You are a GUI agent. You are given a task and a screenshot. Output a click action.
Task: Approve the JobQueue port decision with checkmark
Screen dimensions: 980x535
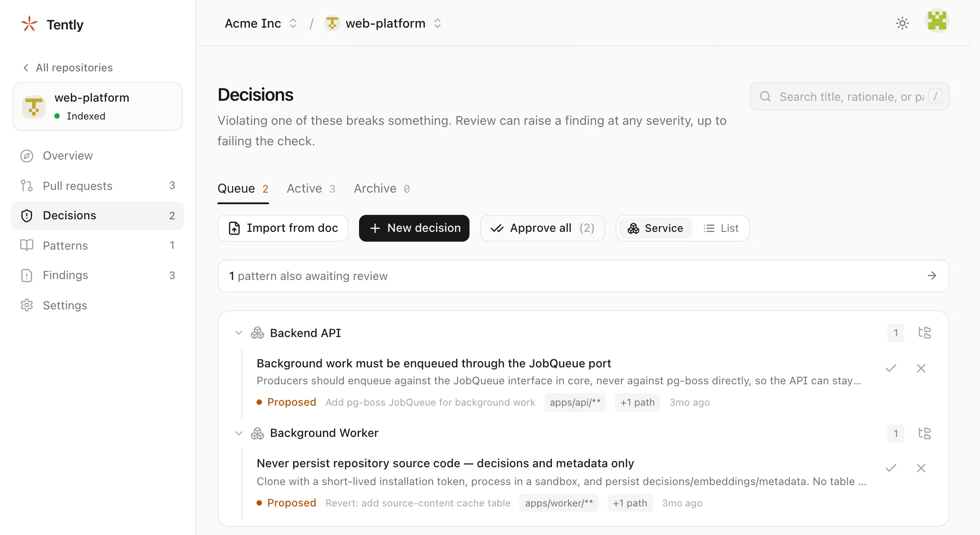[891, 368]
